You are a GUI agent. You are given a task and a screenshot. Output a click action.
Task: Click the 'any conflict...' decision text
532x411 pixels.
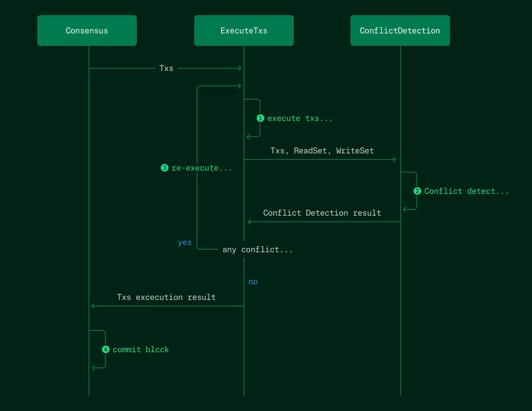pyautogui.click(x=257, y=250)
